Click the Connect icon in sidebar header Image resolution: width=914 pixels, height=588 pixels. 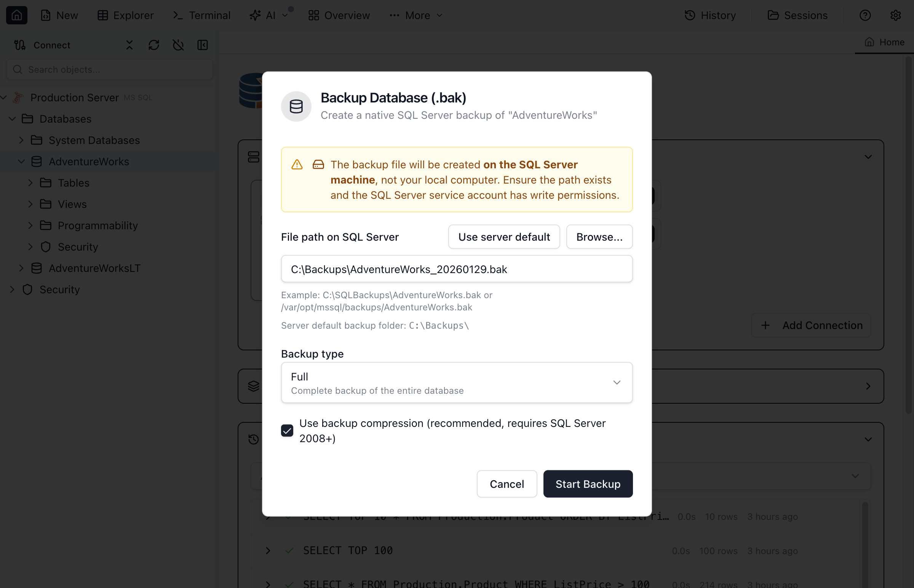[20, 45]
